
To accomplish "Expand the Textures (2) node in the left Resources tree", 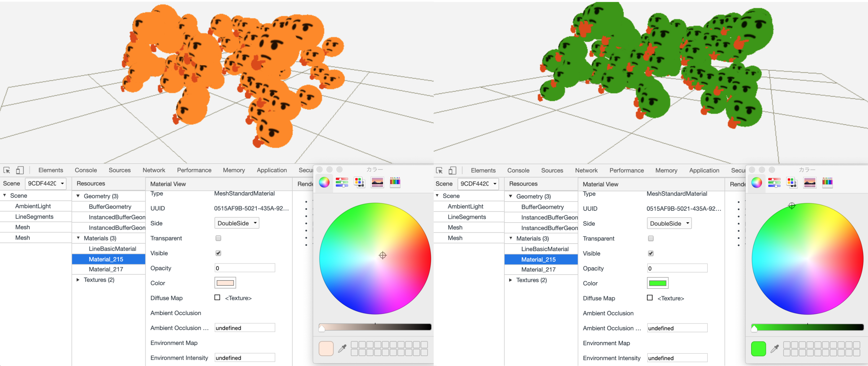I will [78, 280].
